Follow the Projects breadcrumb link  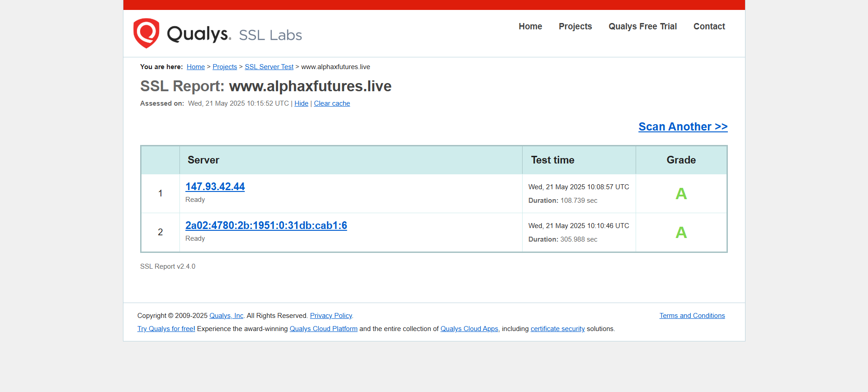[225, 67]
